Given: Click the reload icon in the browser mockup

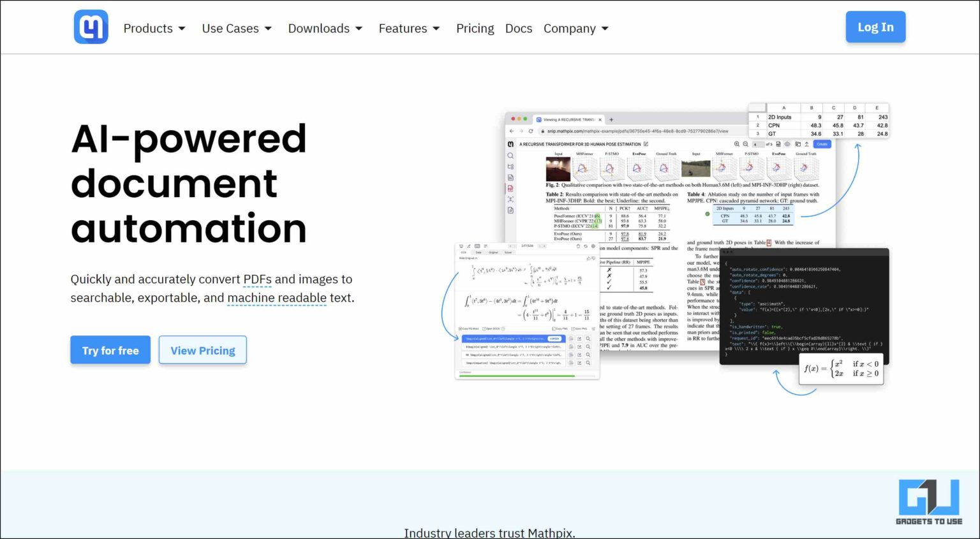Looking at the screenshot, I should pyautogui.click(x=530, y=130).
